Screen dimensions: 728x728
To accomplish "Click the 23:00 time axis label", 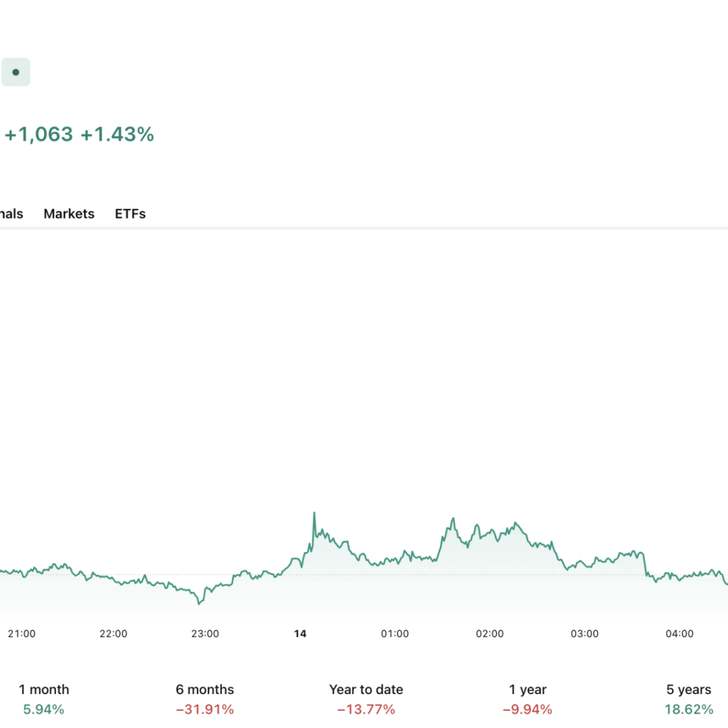I will click(x=205, y=633).
